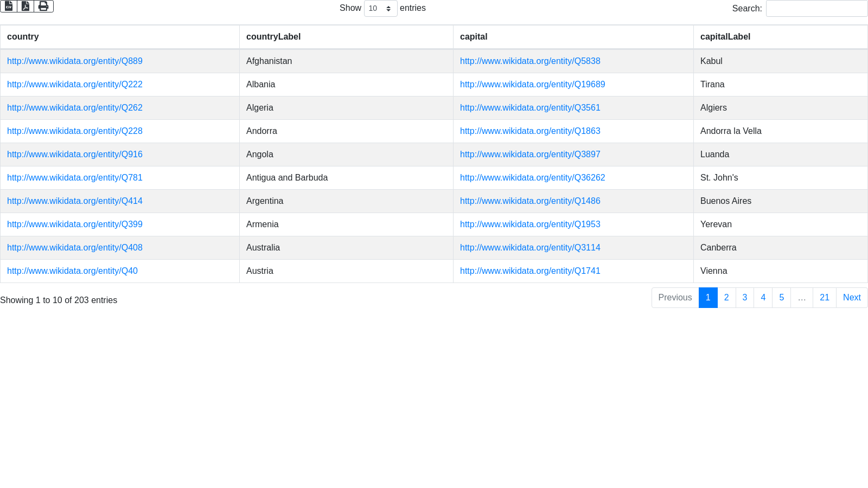
Task: Click into the Search input field
Action: (816, 8)
